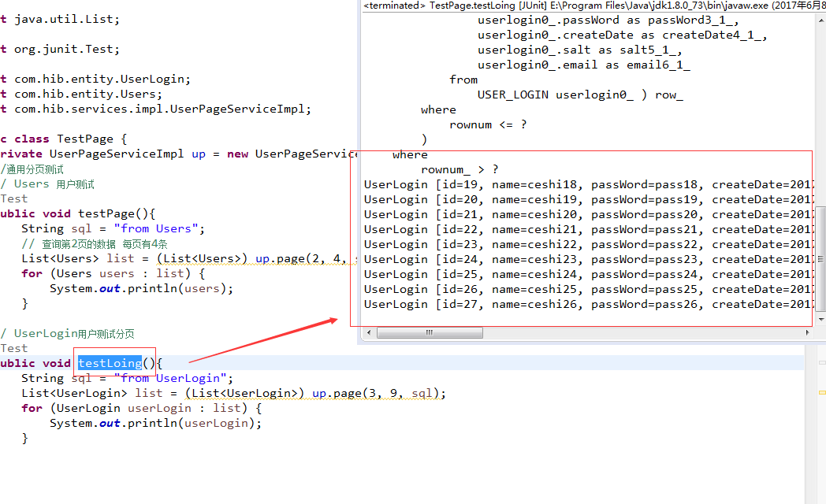The height and width of the screenshot is (504, 826).
Task: Click the console row with id=19
Action: [x=587, y=184]
